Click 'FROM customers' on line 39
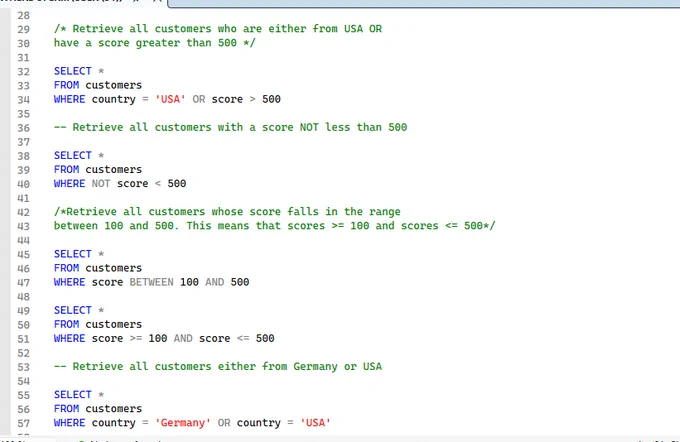This screenshot has height=442, width=680. coord(98,170)
